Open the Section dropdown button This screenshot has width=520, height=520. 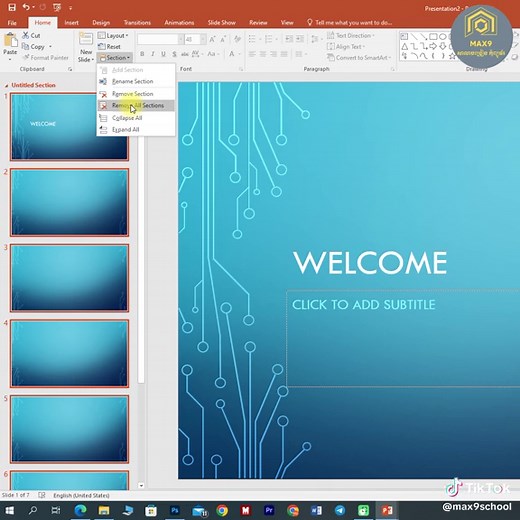(x=115, y=58)
